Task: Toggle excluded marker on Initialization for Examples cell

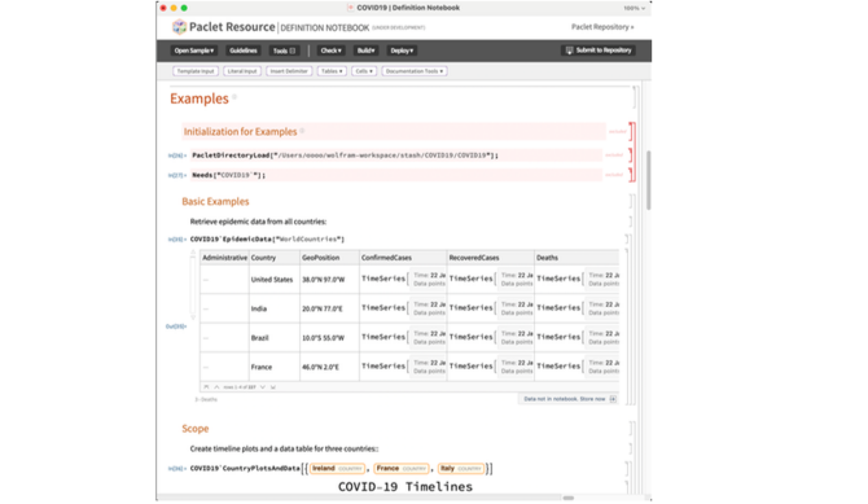Action: click(617, 132)
